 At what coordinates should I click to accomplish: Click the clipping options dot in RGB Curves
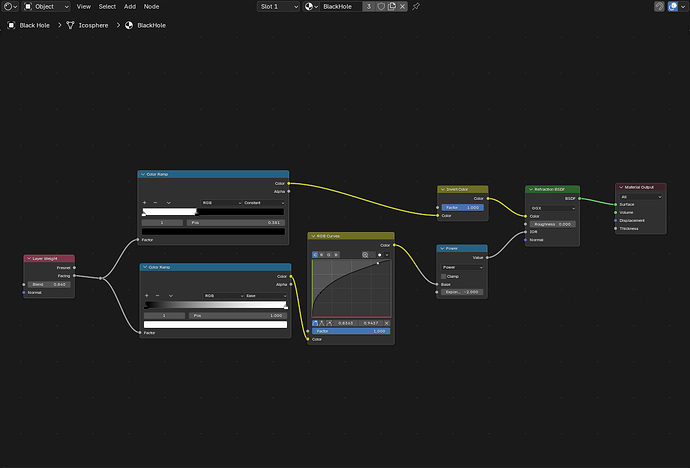click(x=380, y=255)
